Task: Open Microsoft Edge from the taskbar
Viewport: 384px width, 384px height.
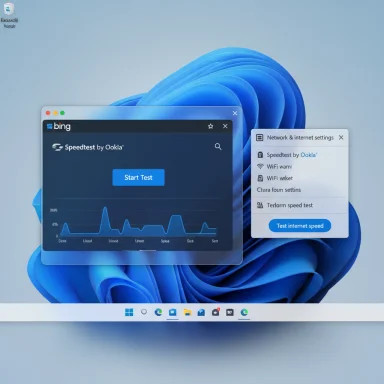Action: [x=158, y=312]
